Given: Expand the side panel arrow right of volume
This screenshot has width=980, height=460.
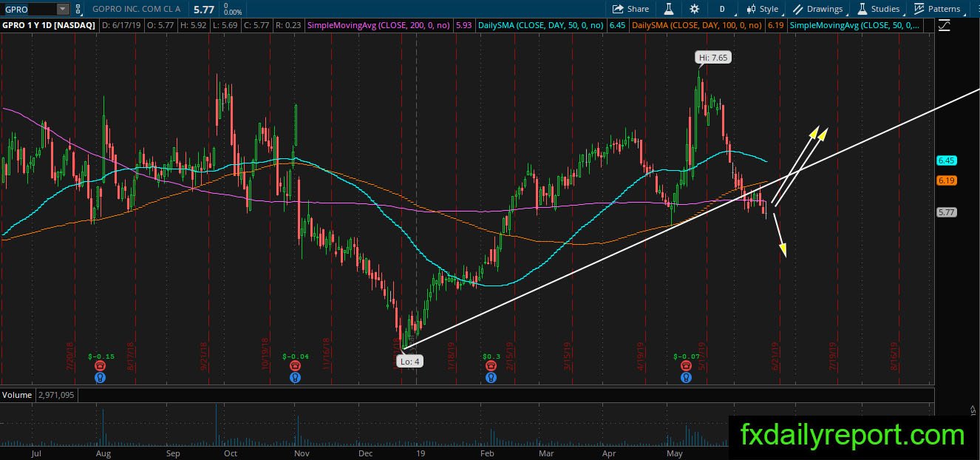Looking at the screenshot, I should 973,409.
